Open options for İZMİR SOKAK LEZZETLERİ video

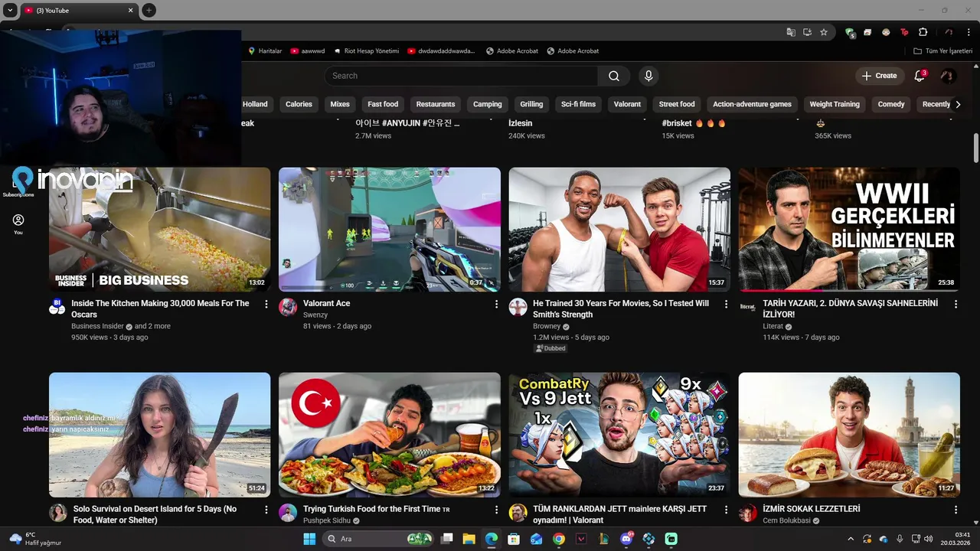point(955,510)
